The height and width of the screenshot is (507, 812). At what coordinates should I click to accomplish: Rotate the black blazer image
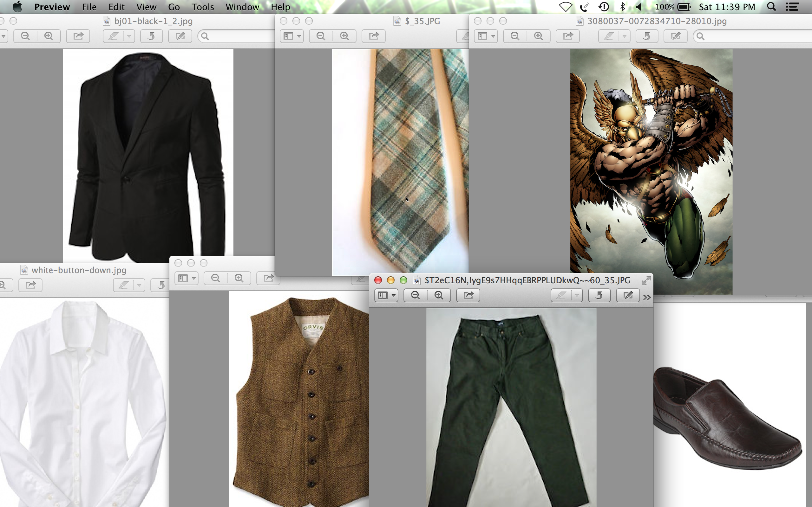[151, 36]
